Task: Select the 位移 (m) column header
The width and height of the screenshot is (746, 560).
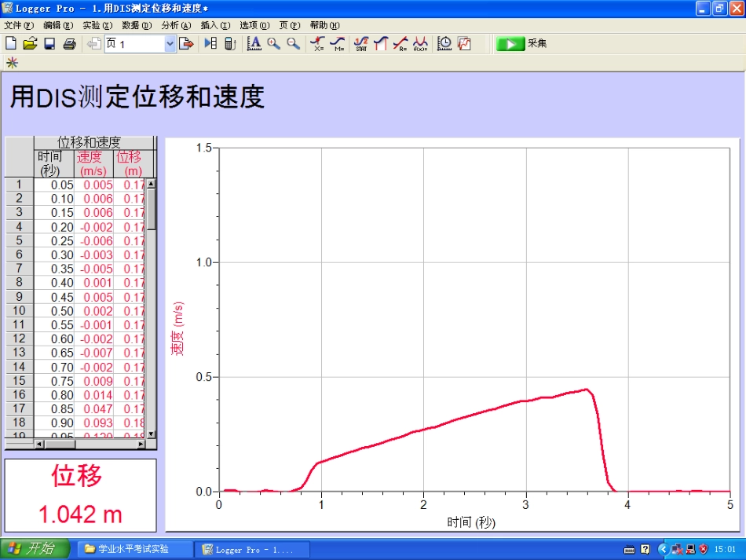Action: coord(133,163)
